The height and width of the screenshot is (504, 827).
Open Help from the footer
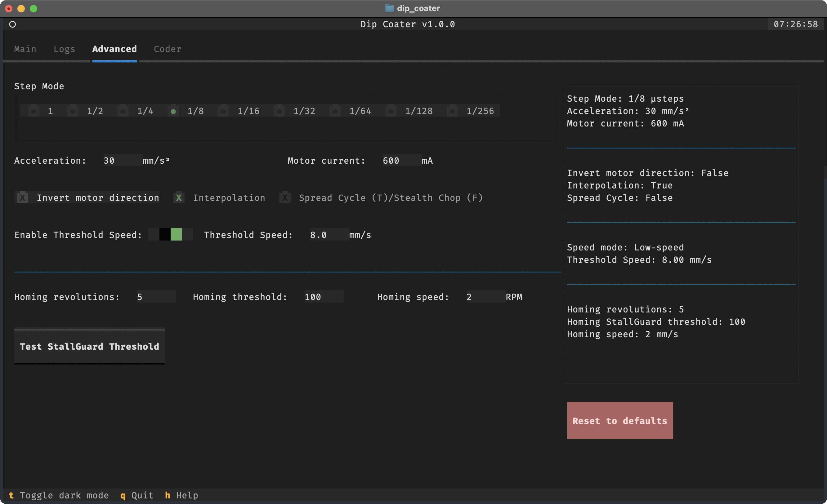point(181,496)
